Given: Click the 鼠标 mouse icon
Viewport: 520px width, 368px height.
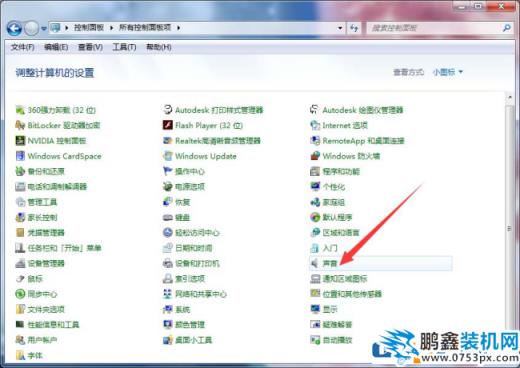Looking at the screenshot, I should (20, 279).
